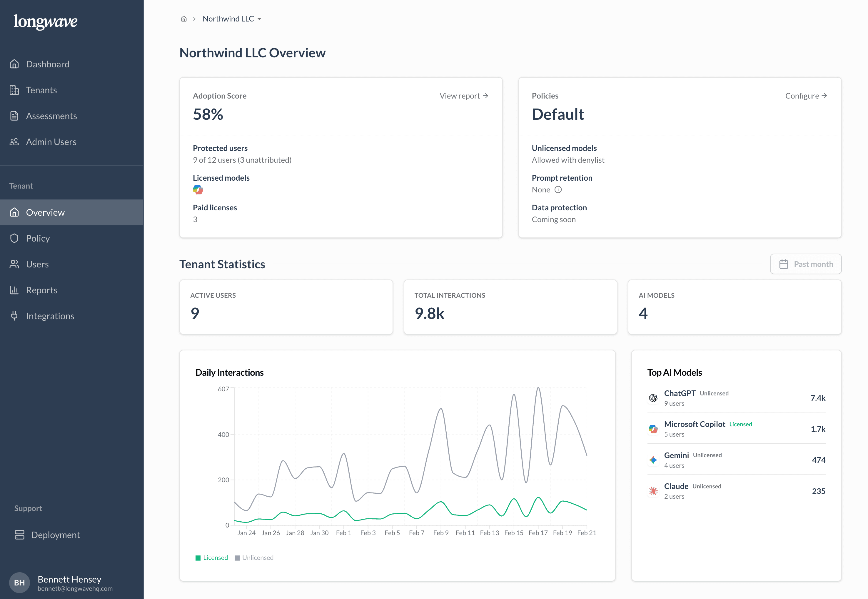Select the ChatGPT icon under Top AI Models
Screen dimensions: 868x599
pyautogui.click(x=653, y=398)
